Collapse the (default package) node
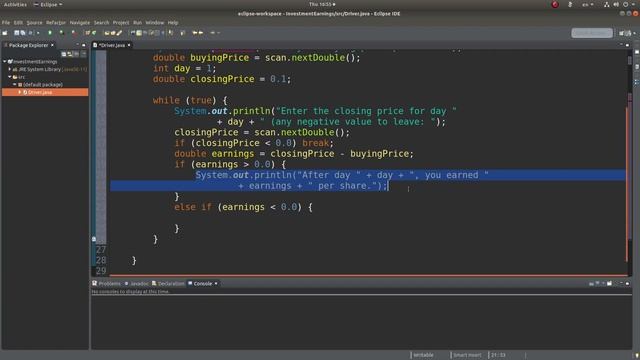This screenshot has width=640, height=360. (x=15, y=84)
